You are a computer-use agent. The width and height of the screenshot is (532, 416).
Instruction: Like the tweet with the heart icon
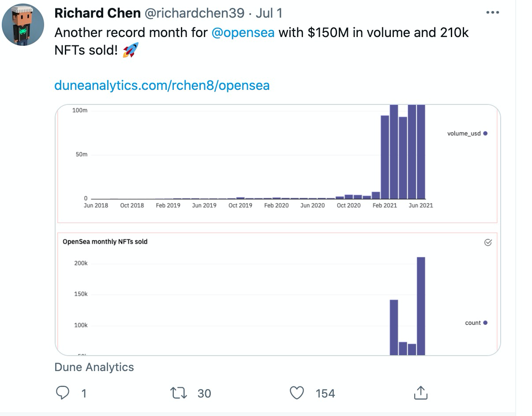297,393
